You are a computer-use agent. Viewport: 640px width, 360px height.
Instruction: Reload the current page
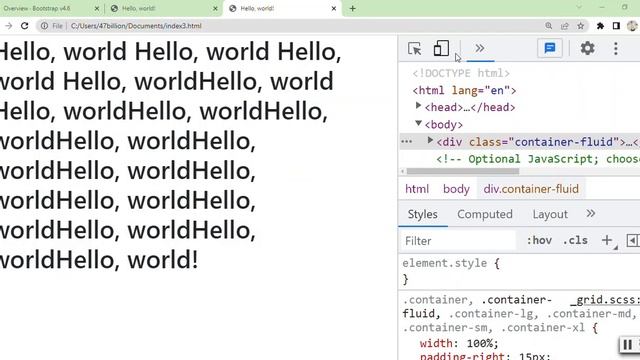[x=24, y=26]
